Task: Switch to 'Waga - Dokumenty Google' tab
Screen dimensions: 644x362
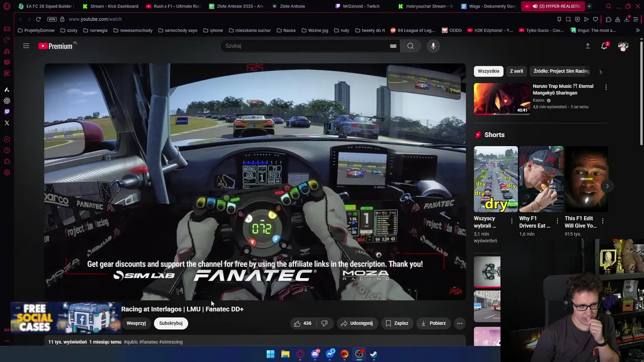Action: 489,6
